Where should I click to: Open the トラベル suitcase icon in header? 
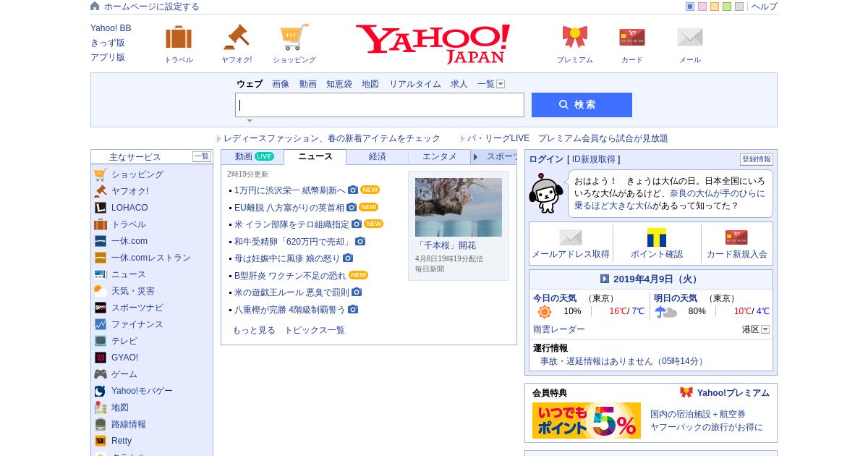179,37
